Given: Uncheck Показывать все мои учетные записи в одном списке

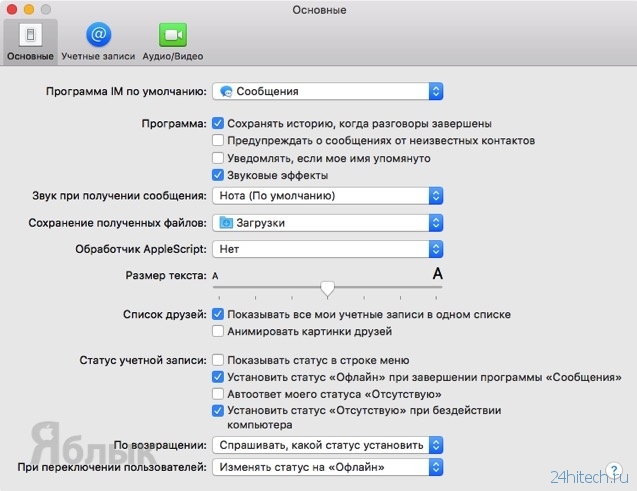Looking at the screenshot, I should pyautogui.click(x=218, y=314).
